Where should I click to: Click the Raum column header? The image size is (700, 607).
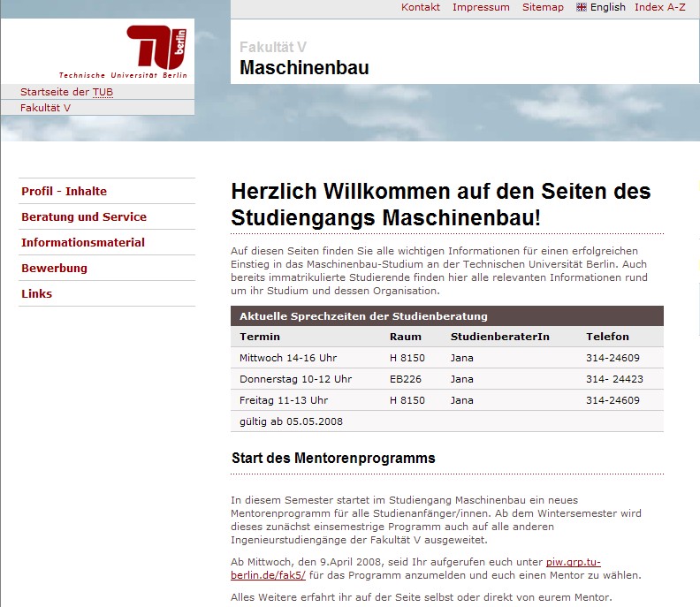406,337
